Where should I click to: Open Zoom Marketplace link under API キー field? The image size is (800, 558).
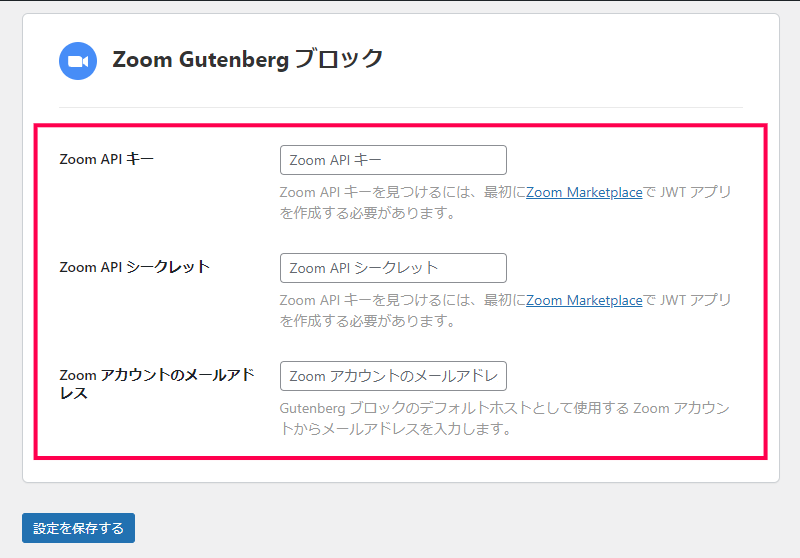pyautogui.click(x=584, y=192)
